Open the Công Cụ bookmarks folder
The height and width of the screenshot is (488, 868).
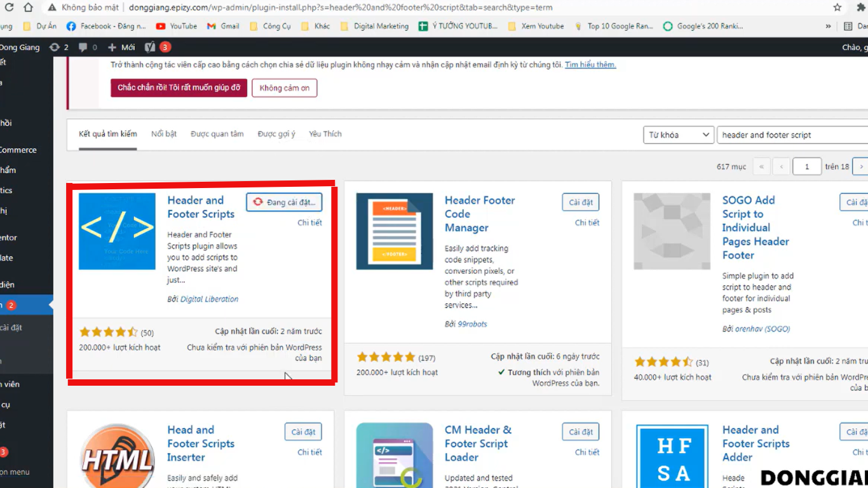point(270,26)
